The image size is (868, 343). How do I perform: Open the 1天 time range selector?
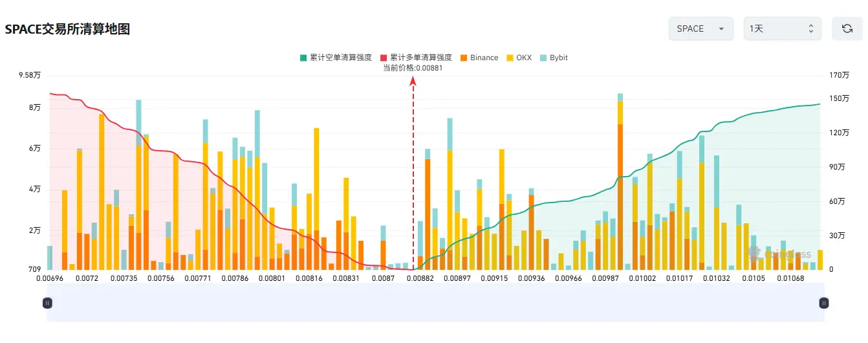click(782, 28)
